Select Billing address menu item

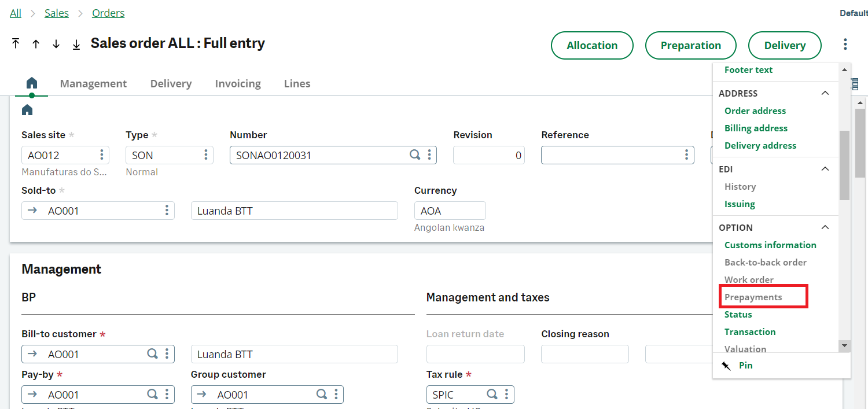tap(756, 128)
